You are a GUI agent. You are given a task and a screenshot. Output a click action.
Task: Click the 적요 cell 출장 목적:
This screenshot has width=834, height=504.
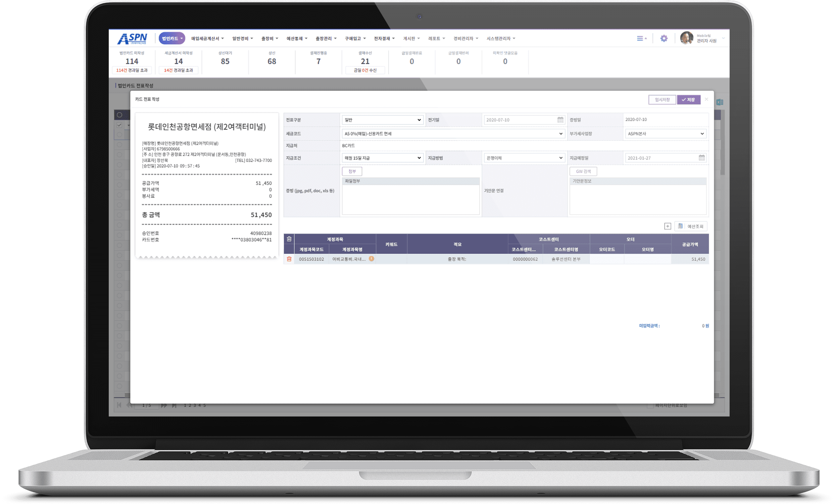pyautogui.click(x=457, y=259)
